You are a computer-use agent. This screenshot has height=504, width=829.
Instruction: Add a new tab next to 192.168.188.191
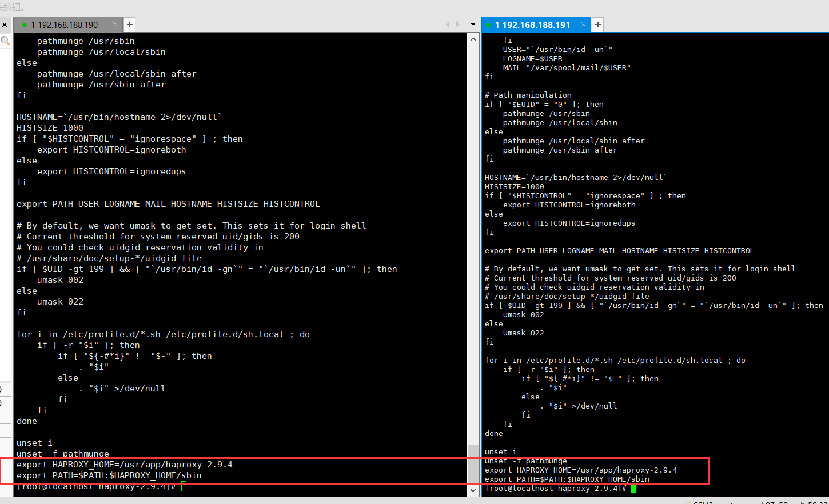[x=598, y=25]
